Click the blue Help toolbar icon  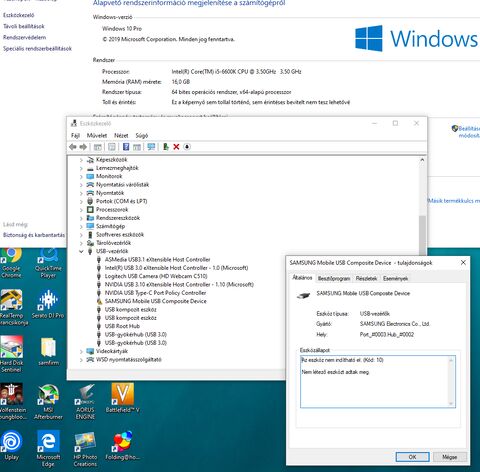tap(126, 147)
